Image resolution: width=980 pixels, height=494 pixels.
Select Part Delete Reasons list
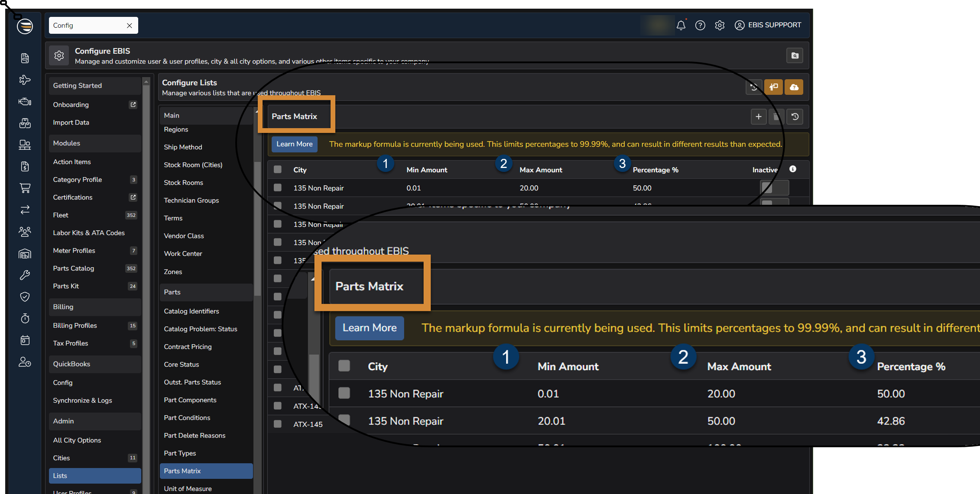pos(195,435)
